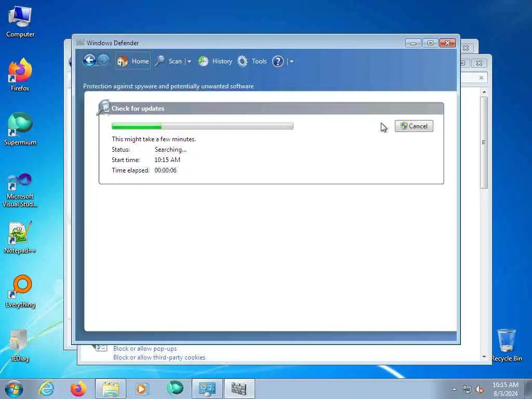Screen dimensions: 532x399
Task: Click the muted volume tray icon
Action: 480,390
